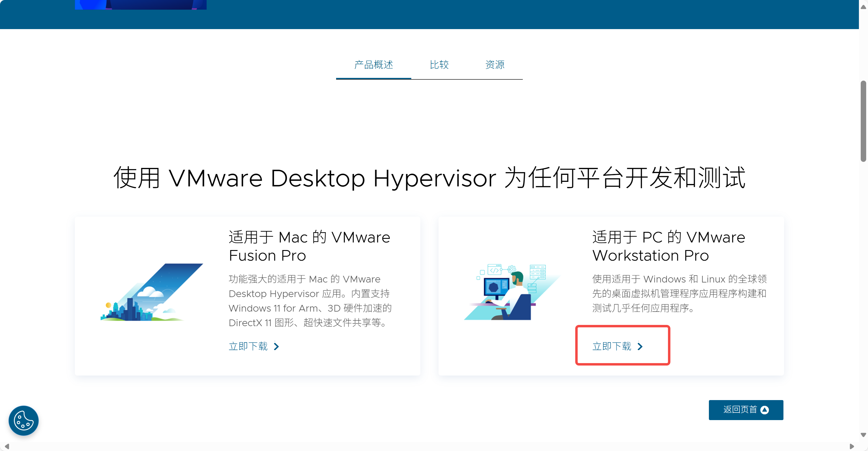Click the scrollbar down arrow

pyautogui.click(x=863, y=435)
